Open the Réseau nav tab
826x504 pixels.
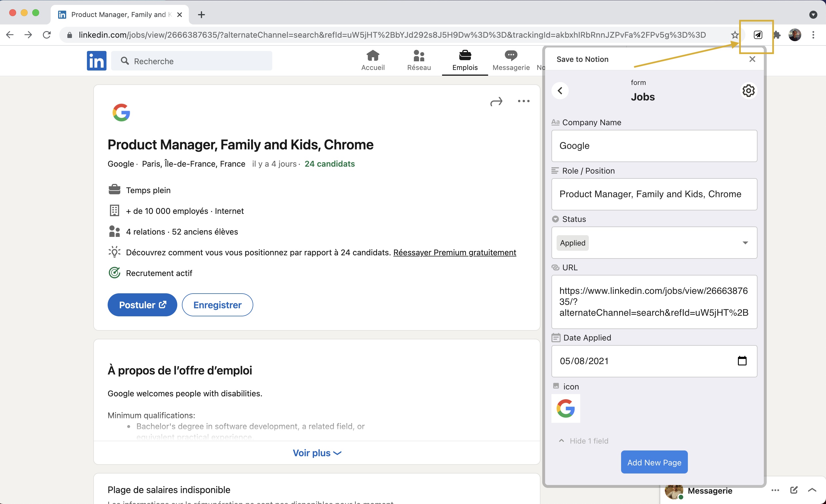(x=419, y=60)
